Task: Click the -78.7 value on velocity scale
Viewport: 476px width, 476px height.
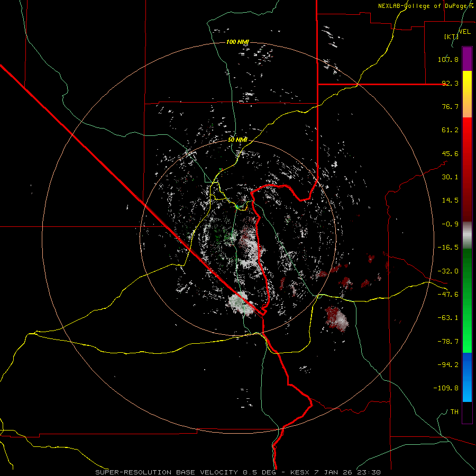Action: coord(448,342)
